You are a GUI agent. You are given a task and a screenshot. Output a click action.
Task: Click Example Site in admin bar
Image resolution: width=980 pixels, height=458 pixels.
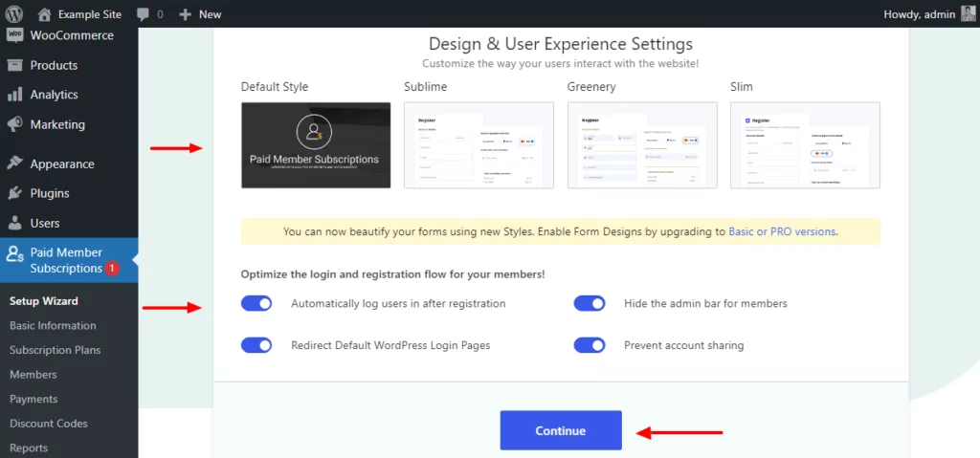(x=90, y=13)
